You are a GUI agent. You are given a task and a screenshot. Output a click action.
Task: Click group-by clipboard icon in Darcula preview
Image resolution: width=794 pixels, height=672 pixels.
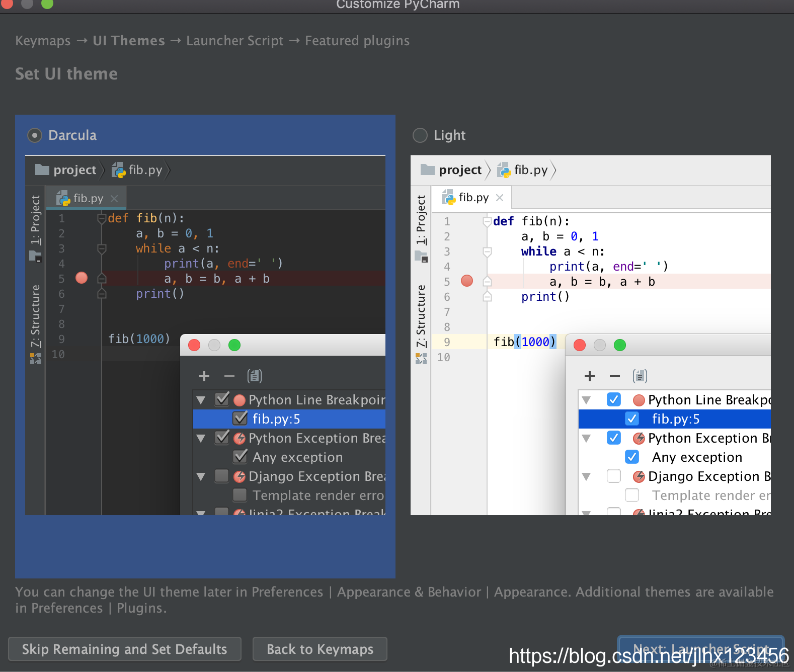pyautogui.click(x=255, y=376)
